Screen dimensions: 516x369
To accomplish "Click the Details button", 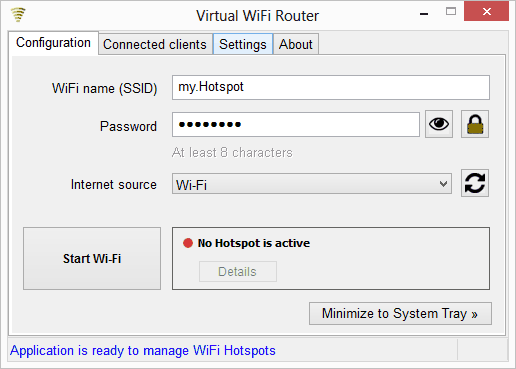I will [x=238, y=272].
